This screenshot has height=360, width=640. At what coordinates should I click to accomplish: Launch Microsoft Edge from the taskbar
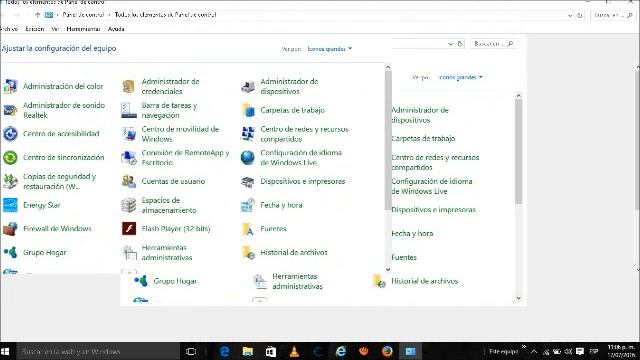click(224, 351)
